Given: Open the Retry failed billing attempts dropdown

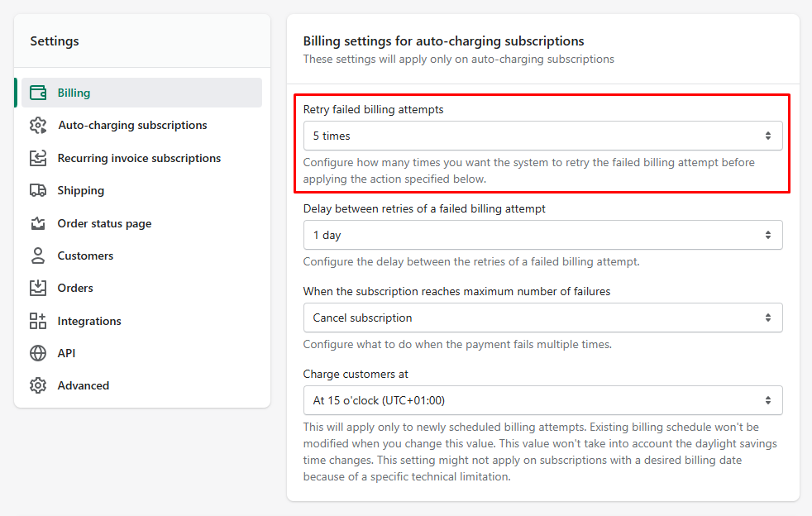Looking at the screenshot, I should click(x=542, y=136).
